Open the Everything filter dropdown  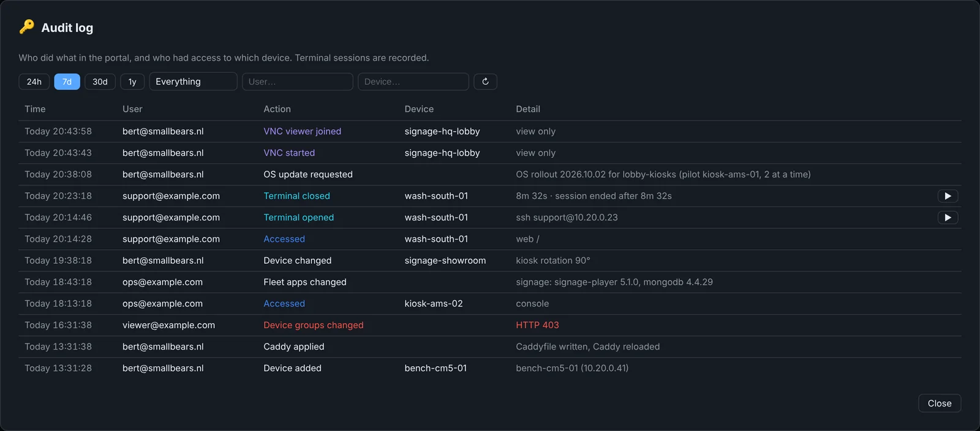(193, 81)
